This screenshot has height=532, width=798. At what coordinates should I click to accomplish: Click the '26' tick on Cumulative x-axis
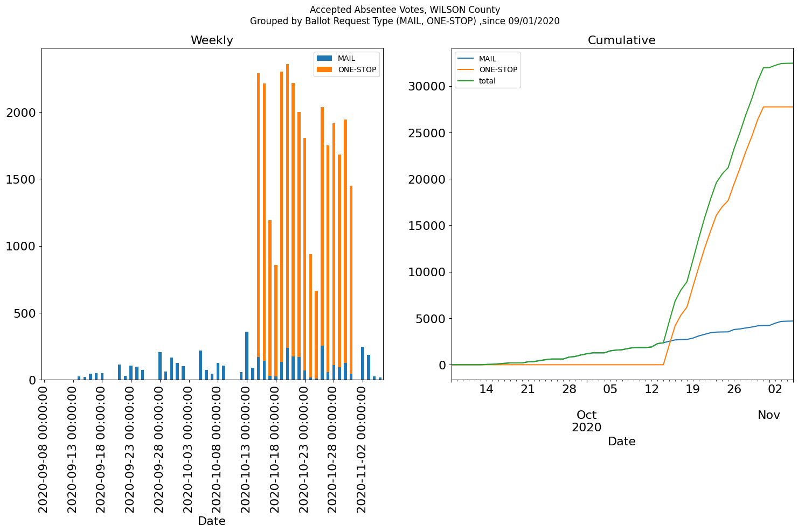734,389
